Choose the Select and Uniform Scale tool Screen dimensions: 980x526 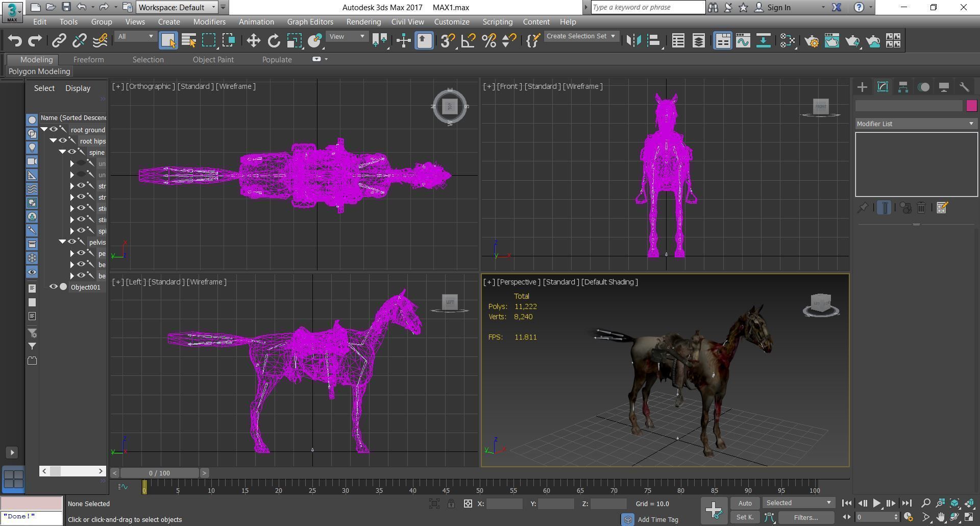(x=295, y=41)
